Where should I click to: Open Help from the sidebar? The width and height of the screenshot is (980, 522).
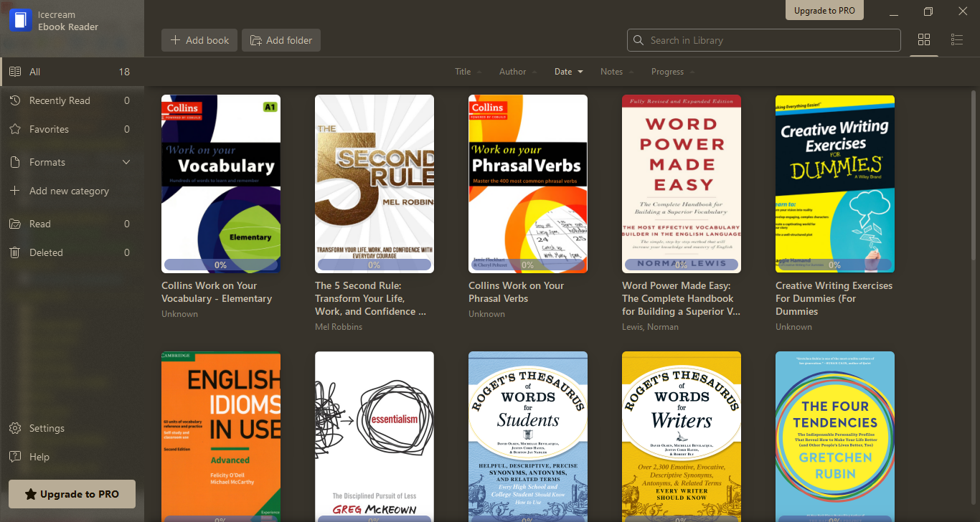tap(72, 457)
